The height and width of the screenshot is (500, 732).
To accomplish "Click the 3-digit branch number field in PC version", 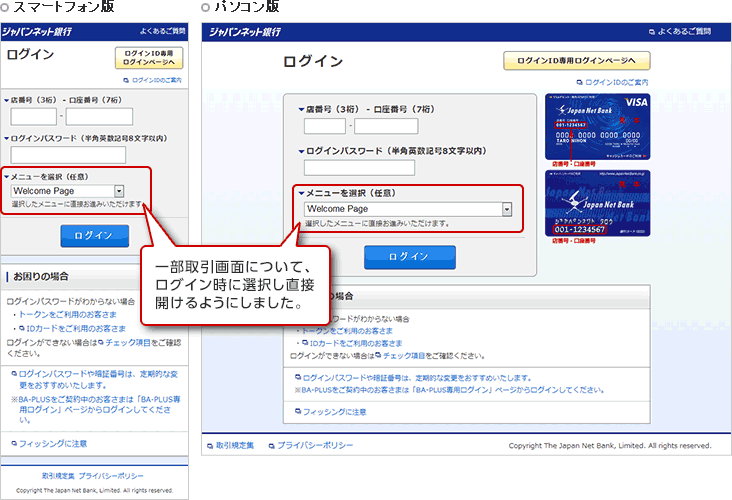I will click(x=325, y=126).
